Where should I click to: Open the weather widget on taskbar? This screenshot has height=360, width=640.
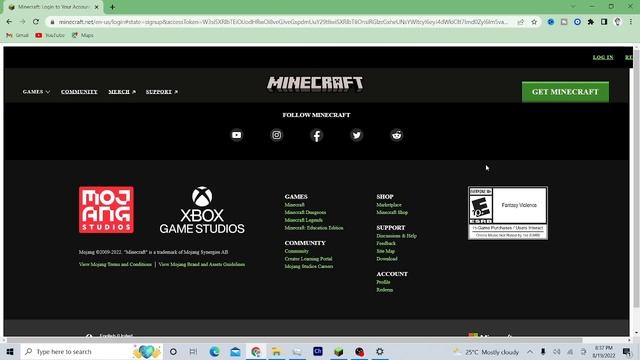[x=486, y=351]
